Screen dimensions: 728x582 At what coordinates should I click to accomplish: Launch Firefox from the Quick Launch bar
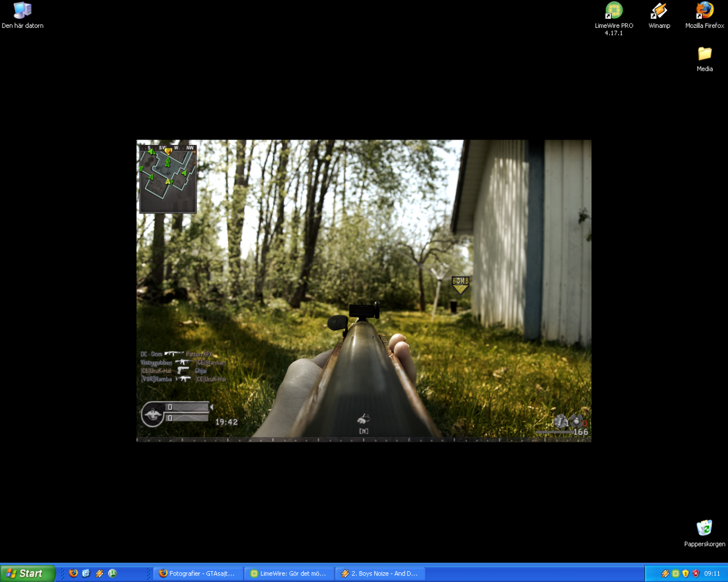[73, 573]
